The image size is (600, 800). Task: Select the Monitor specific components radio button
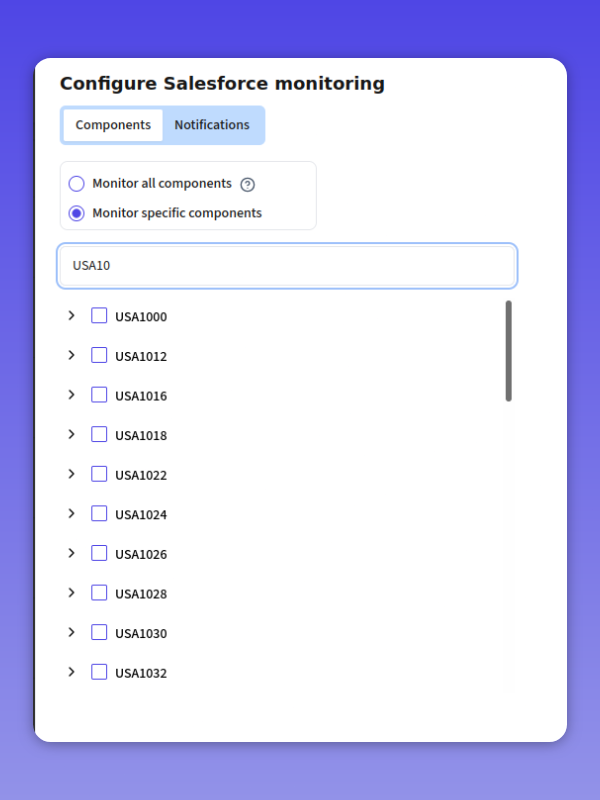(76, 213)
